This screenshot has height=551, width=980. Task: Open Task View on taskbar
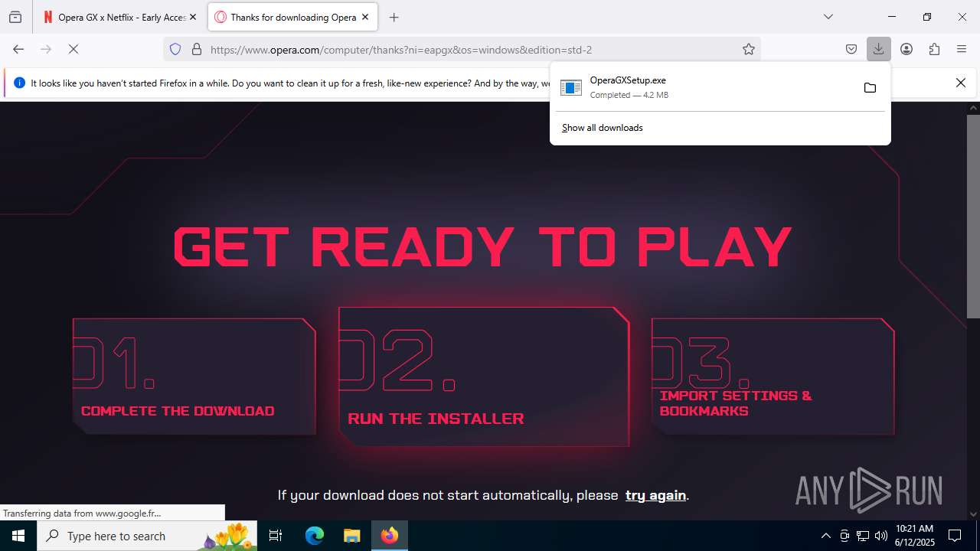276,536
